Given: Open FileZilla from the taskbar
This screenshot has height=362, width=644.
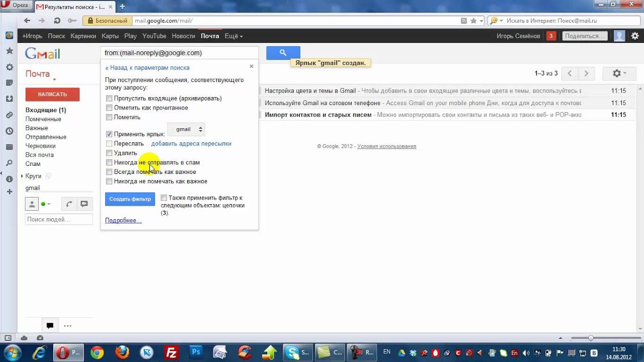Looking at the screenshot, I should point(172,352).
